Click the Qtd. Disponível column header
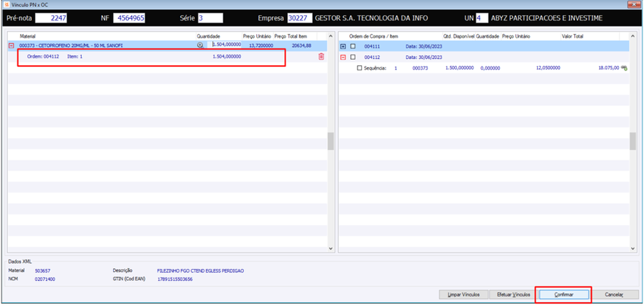The width and height of the screenshot is (644, 306). click(458, 36)
